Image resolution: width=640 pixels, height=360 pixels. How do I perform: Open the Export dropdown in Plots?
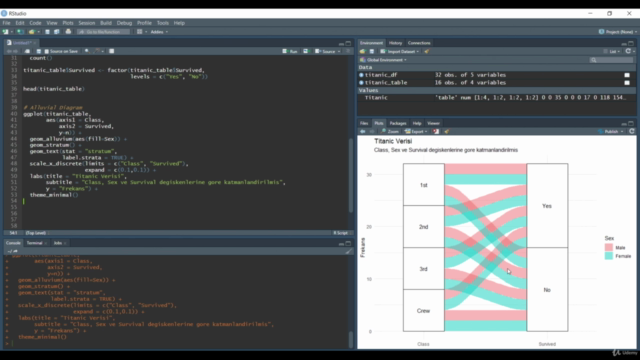click(416, 131)
